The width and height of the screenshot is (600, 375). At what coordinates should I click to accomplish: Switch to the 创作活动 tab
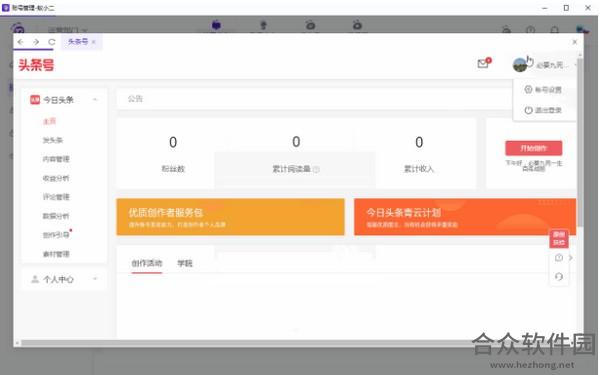(x=147, y=263)
